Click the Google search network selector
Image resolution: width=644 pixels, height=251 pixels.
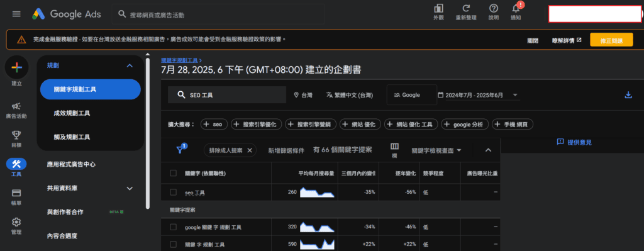pos(411,95)
